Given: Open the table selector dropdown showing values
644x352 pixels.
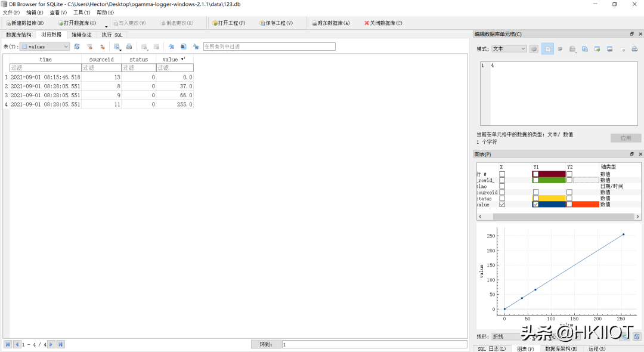Looking at the screenshot, I should pos(44,47).
